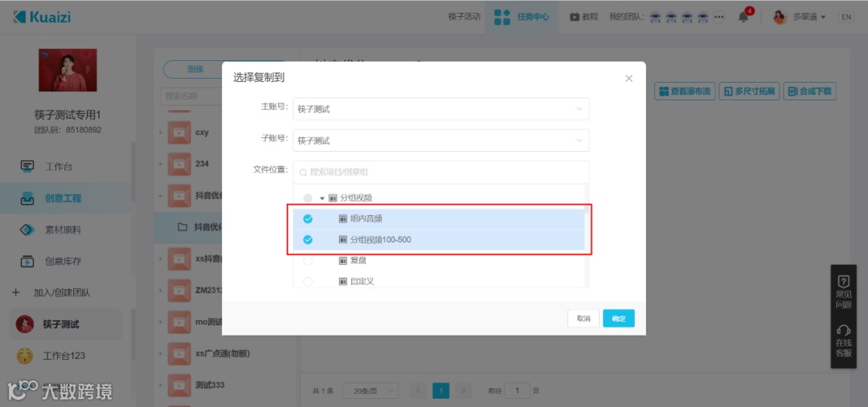The height and width of the screenshot is (407, 868).
Task: Expand the cxy project row
Action: [161, 132]
